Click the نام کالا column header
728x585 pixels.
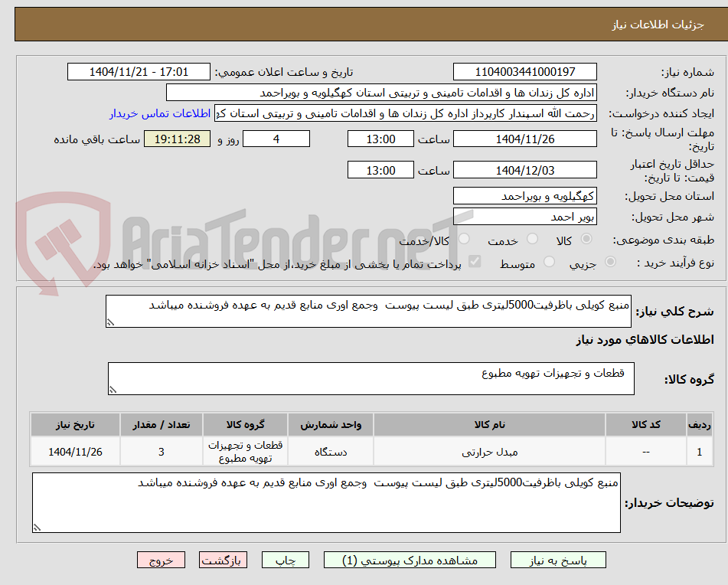(489, 425)
